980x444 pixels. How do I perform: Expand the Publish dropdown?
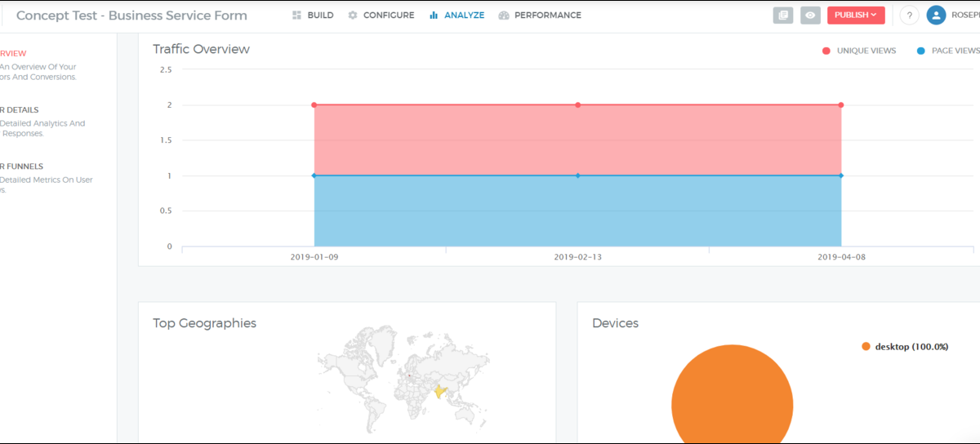855,16
